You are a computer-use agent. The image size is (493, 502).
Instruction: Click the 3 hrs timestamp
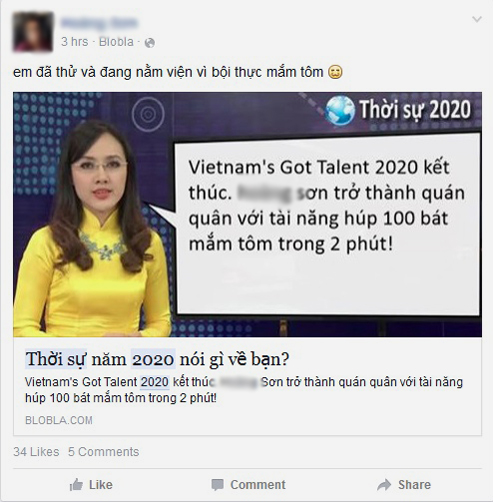pyautogui.click(x=75, y=42)
